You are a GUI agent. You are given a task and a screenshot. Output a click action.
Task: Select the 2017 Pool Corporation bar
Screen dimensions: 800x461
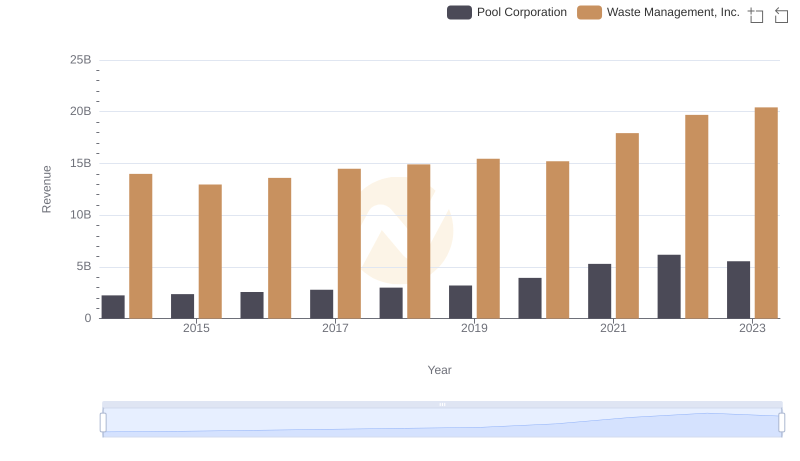322,304
